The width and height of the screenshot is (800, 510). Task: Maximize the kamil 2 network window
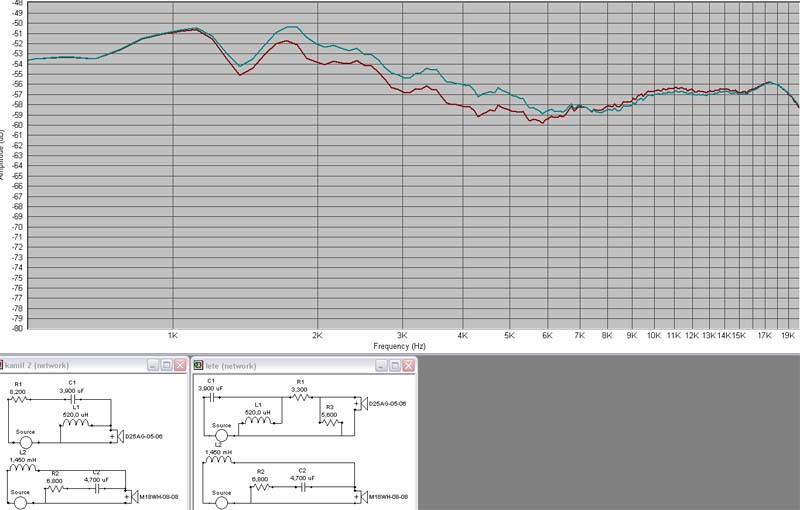tap(166, 365)
